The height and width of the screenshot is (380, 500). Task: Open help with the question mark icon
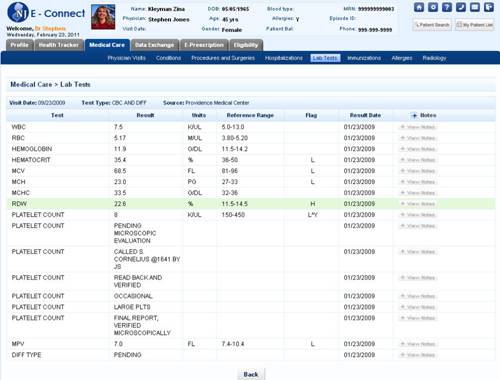click(x=447, y=7)
